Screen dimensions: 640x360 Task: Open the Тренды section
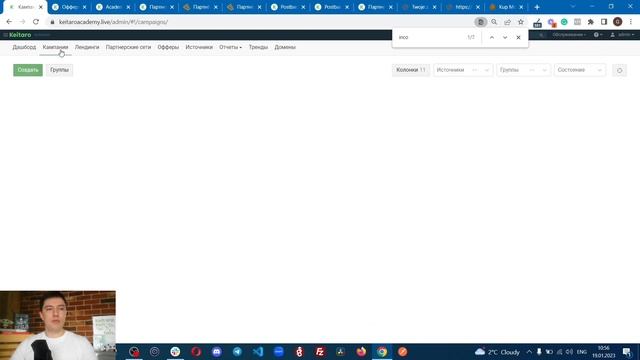pos(258,47)
